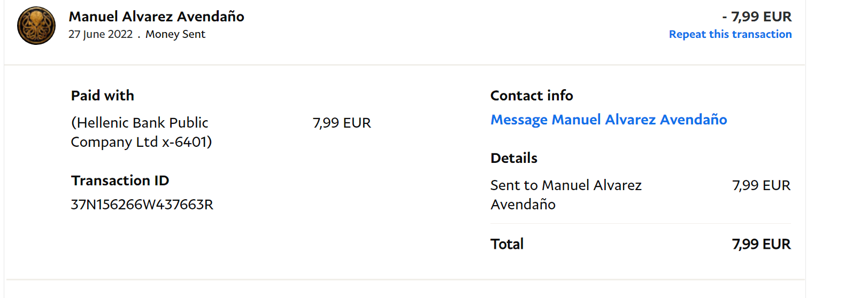Open Message Manuel Alvarez Avendaño link
The height and width of the screenshot is (298, 868).
[x=609, y=120]
